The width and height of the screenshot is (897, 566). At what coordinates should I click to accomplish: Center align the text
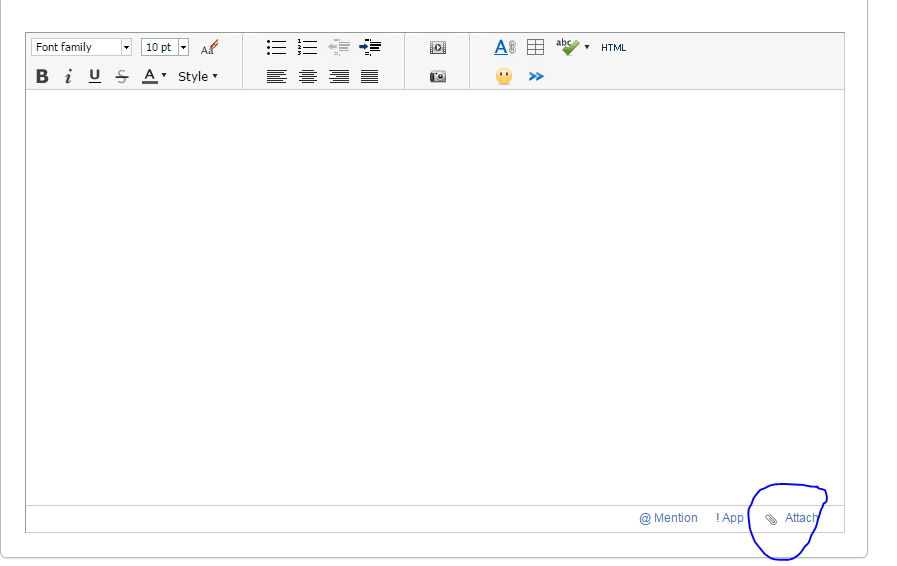(308, 76)
